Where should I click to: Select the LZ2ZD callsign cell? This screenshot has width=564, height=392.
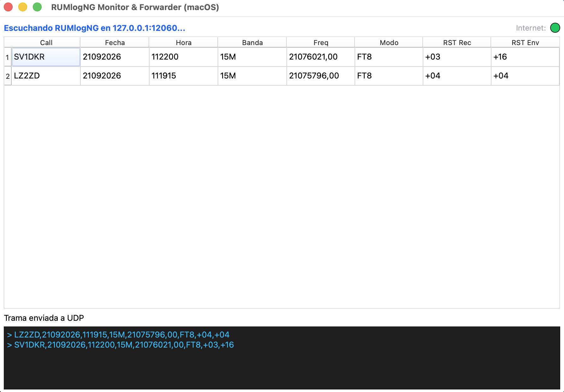coord(46,76)
